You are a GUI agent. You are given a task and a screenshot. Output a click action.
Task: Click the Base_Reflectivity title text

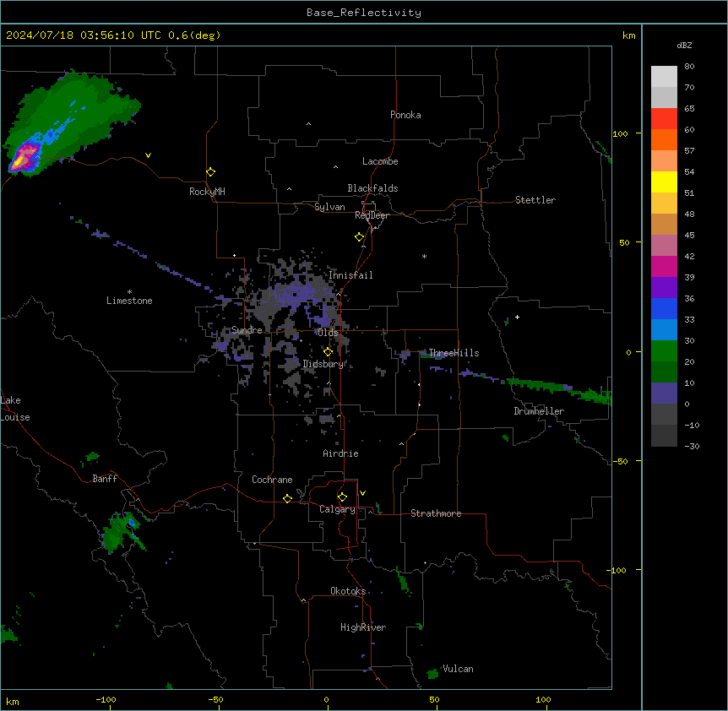coord(364,13)
